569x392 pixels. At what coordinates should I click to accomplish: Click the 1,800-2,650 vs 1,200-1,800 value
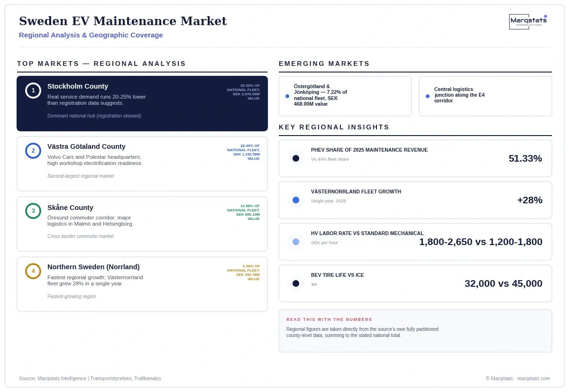point(481,242)
